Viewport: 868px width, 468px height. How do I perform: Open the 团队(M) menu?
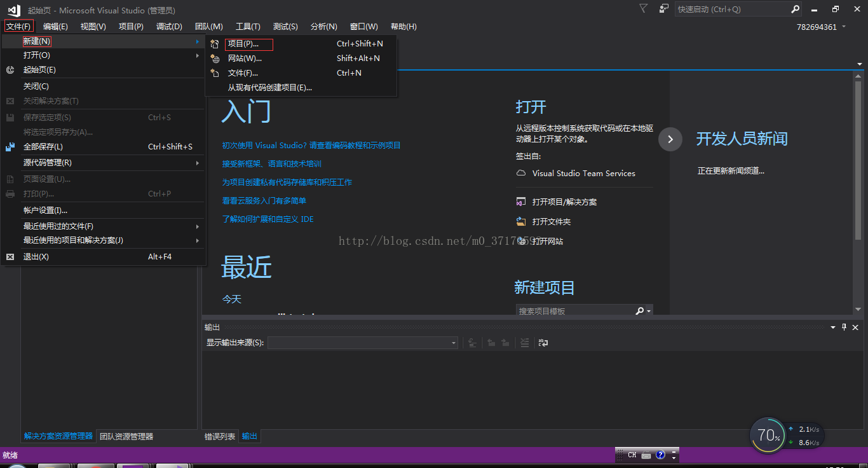(209, 27)
